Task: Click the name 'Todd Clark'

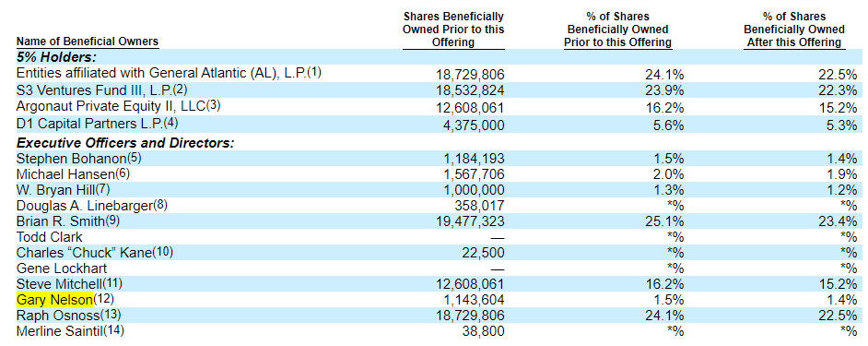Action: tap(49, 237)
